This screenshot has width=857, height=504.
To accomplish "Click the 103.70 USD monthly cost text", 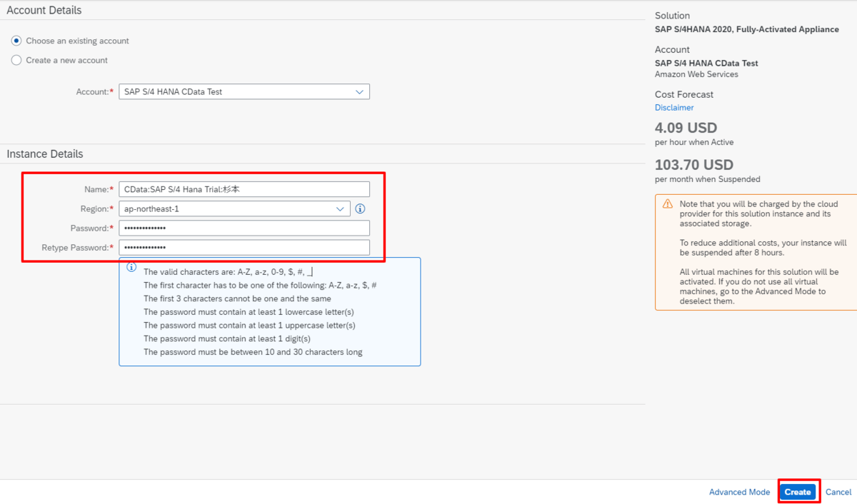I will (693, 165).
